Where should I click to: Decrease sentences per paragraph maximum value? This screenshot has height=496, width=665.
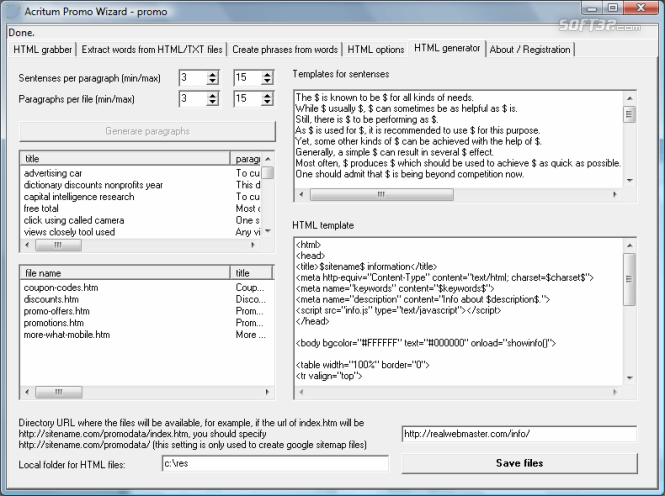pyautogui.click(x=267, y=81)
